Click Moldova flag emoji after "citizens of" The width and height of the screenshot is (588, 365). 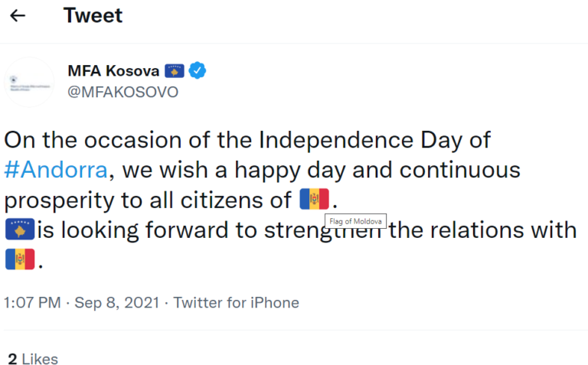[314, 200]
